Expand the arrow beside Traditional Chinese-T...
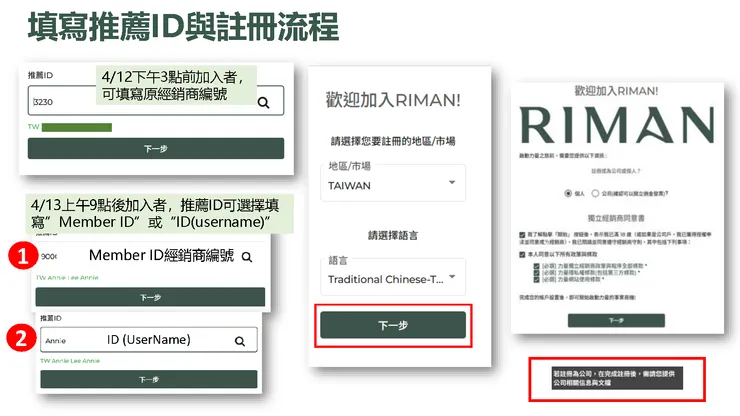The width and height of the screenshot is (740, 416). [x=452, y=277]
